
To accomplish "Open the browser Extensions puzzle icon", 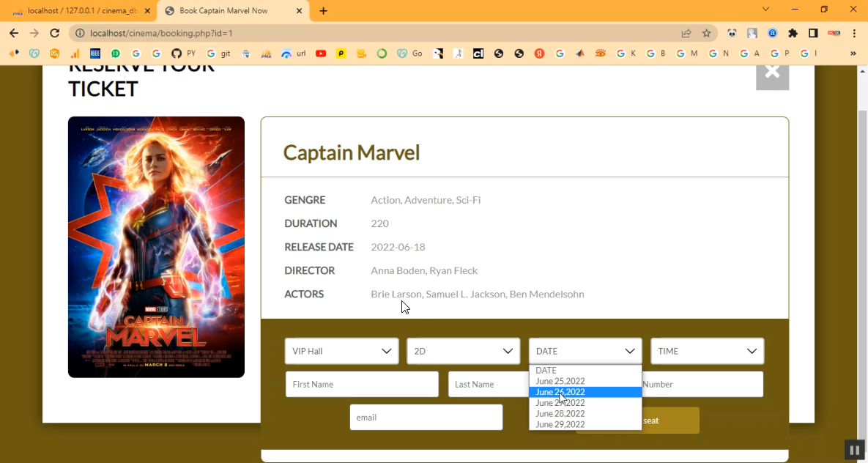I will click(793, 33).
